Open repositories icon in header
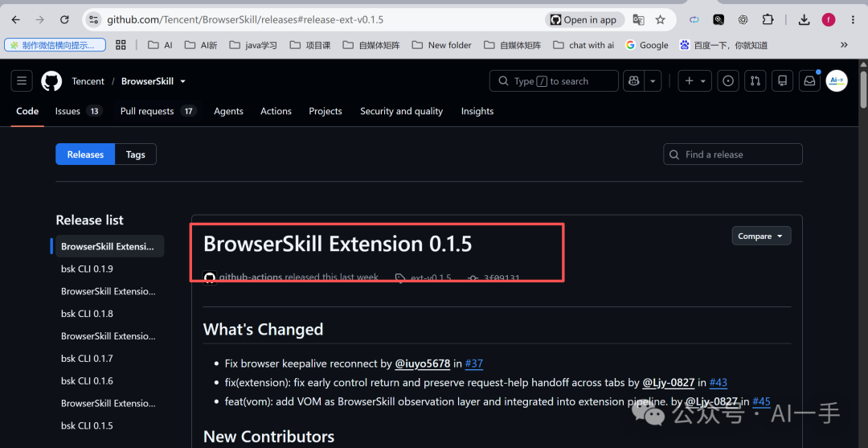The height and width of the screenshot is (448, 868). (782, 81)
